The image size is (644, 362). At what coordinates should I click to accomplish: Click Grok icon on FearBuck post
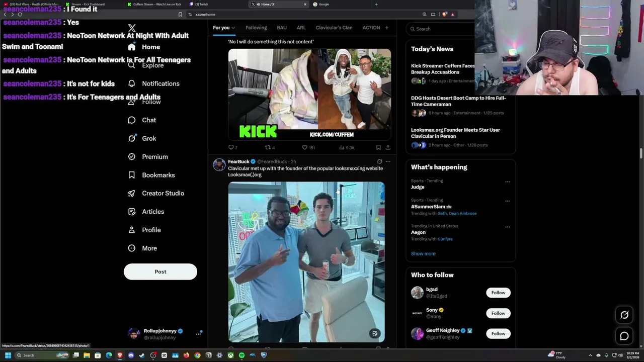(x=379, y=161)
